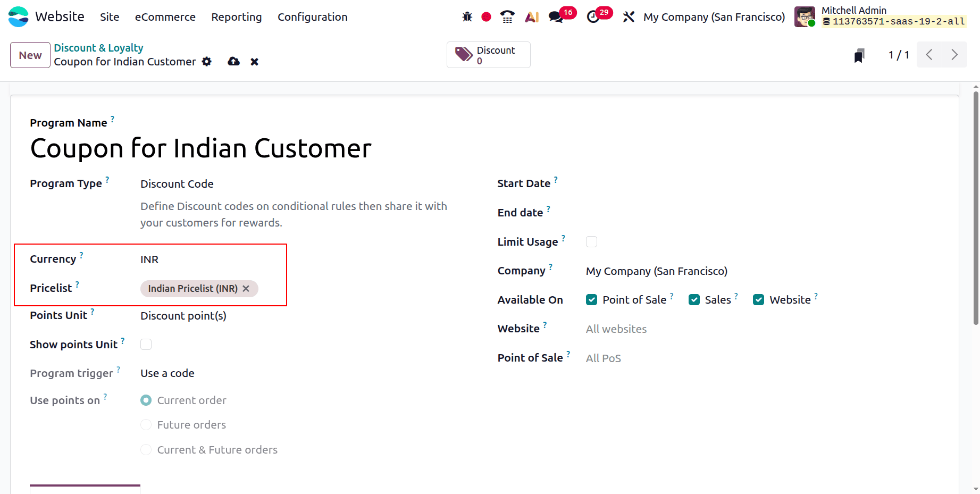This screenshot has height=494, width=980.
Task: Open the Mitchell Admin user menu
Action: coord(881,16)
